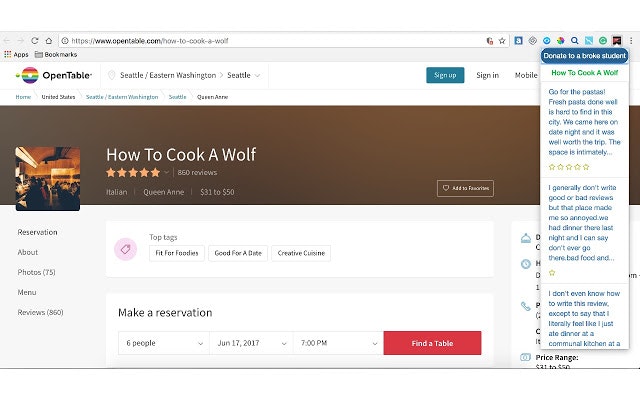
Task: Open the Bookmarks folder in bookmarks bar
Action: pos(56,54)
